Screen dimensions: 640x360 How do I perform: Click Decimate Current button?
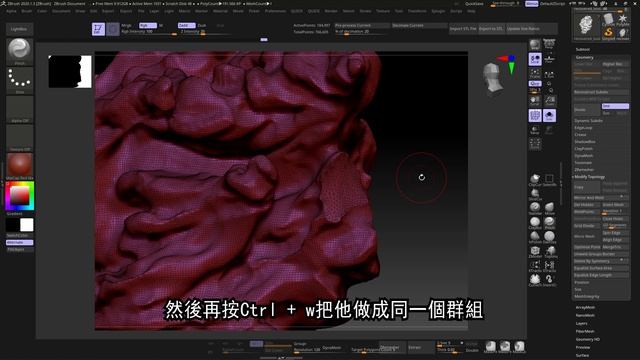point(419,25)
